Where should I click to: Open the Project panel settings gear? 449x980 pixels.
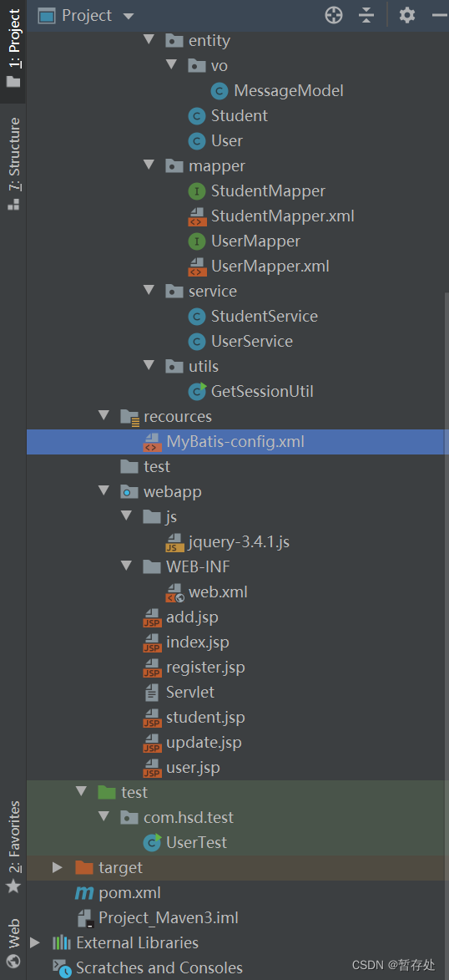coord(407,15)
